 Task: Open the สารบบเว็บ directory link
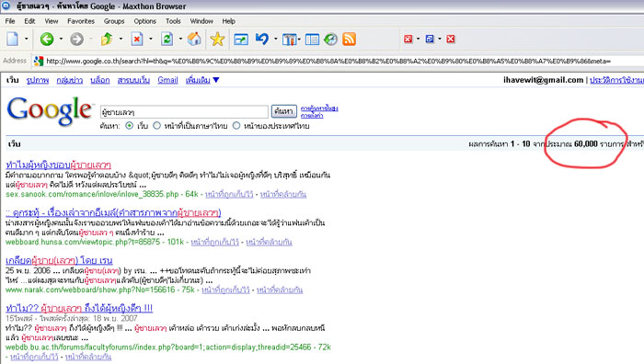pyautogui.click(x=133, y=80)
